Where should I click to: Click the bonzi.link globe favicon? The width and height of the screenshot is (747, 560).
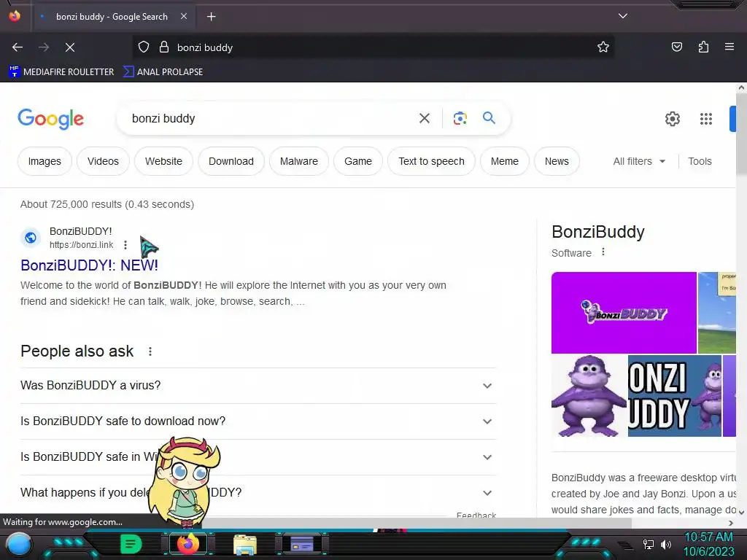pos(31,238)
